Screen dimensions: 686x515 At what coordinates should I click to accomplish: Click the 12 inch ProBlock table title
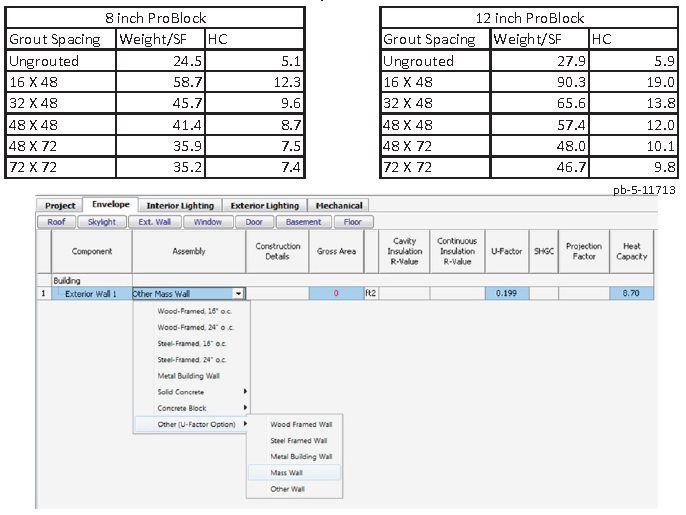pos(529,18)
